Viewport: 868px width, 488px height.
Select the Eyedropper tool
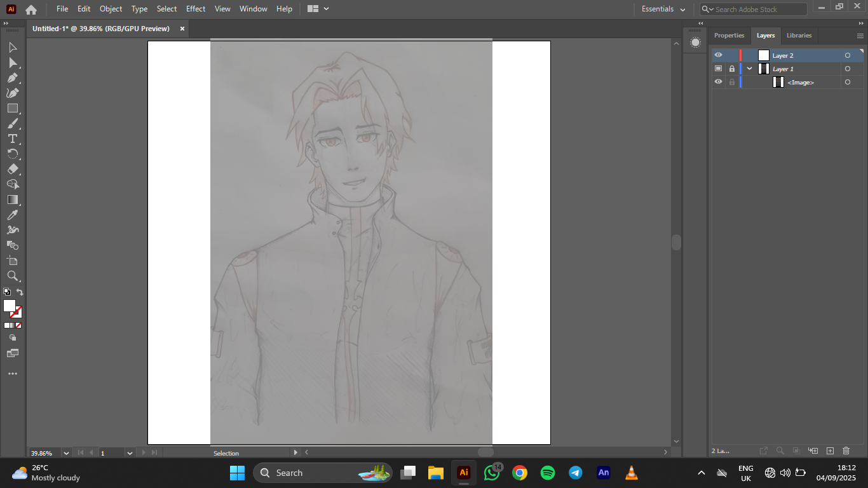12,215
